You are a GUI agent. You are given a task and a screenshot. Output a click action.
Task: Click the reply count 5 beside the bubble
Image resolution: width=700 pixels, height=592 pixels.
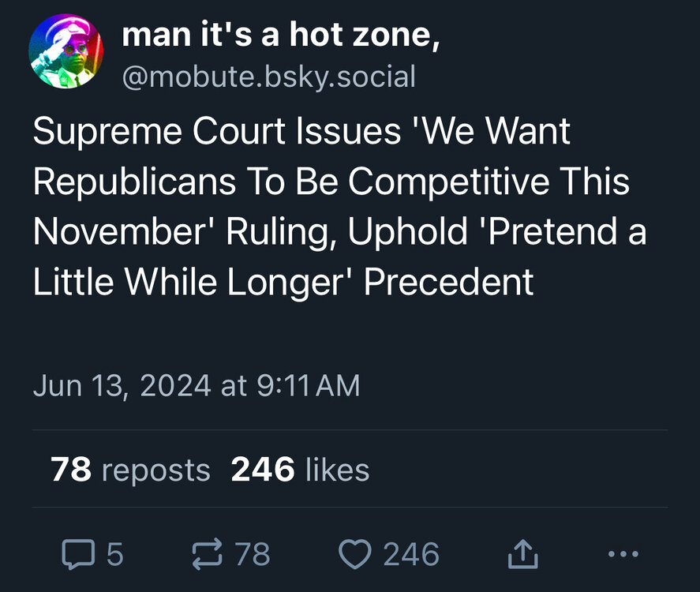[x=114, y=554]
